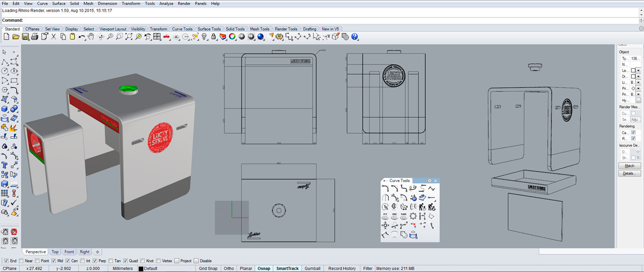Click the Undo arrow icon
The height and width of the screenshot is (272, 644).
point(82,37)
